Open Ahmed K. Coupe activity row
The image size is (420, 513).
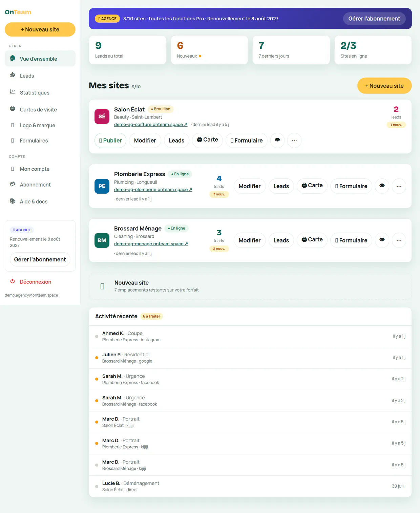pos(250,336)
